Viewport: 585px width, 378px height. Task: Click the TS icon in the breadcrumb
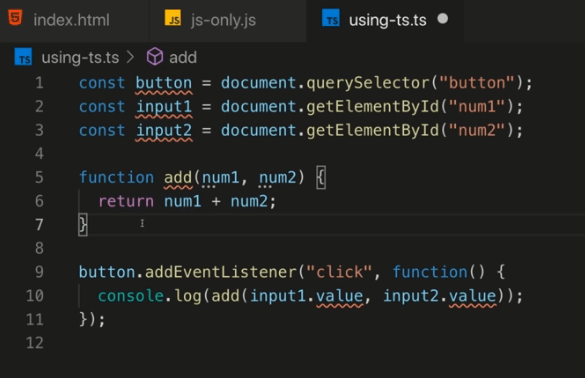pos(23,57)
